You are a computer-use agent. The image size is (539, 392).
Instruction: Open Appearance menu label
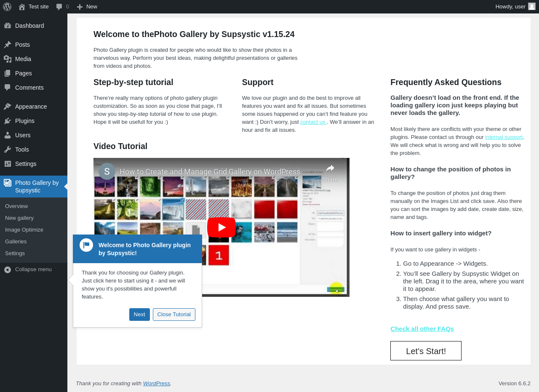click(x=31, y=107)
